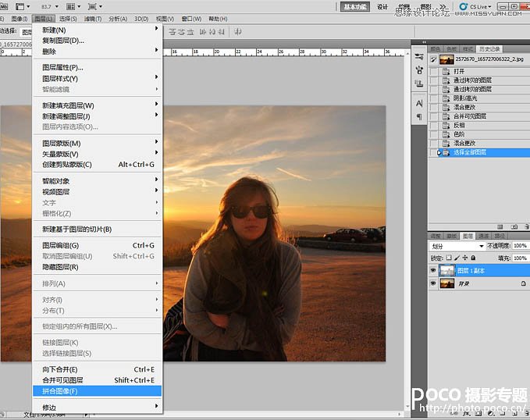Open the brush presets panel icon
530x420 pixels.
419,71
